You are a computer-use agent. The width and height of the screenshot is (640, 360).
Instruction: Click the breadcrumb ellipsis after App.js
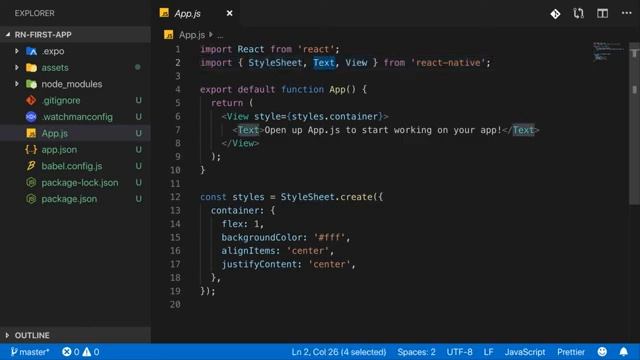(220, 36)
